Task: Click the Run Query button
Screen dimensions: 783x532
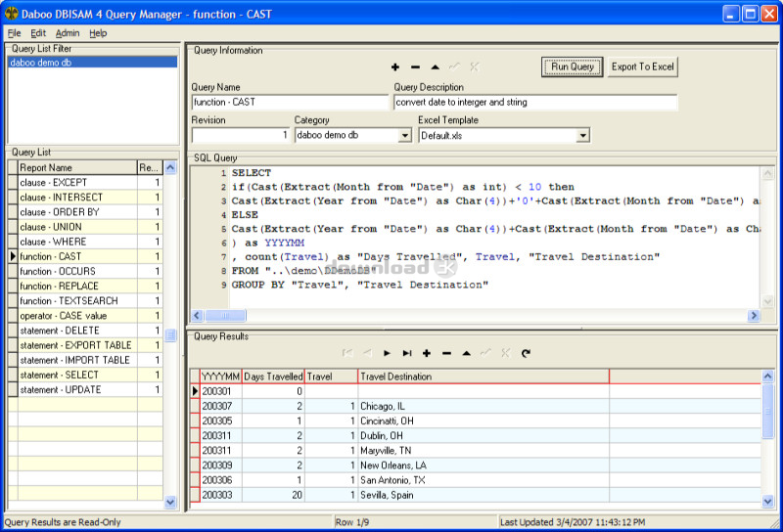Action: click(x=572, y=66)
